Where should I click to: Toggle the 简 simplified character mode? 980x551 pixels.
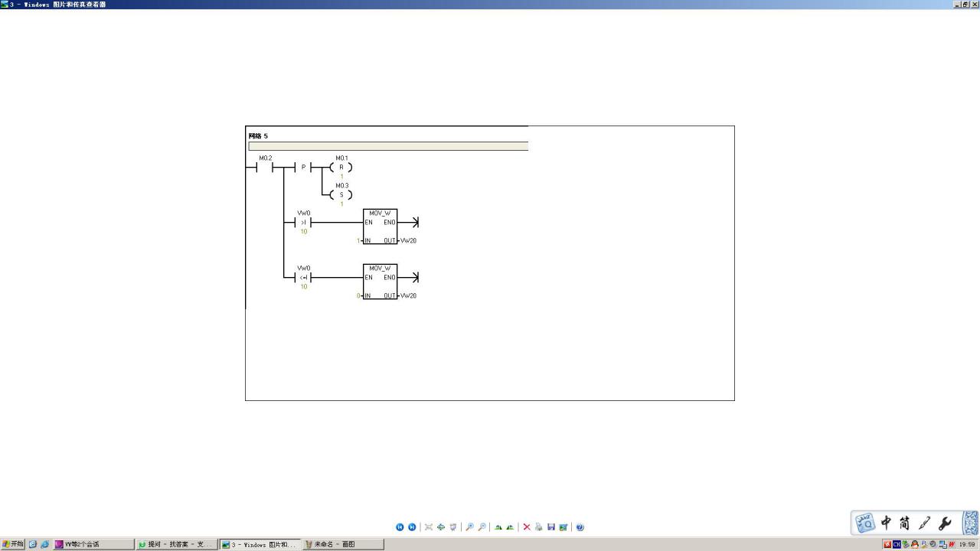[905, 523]
